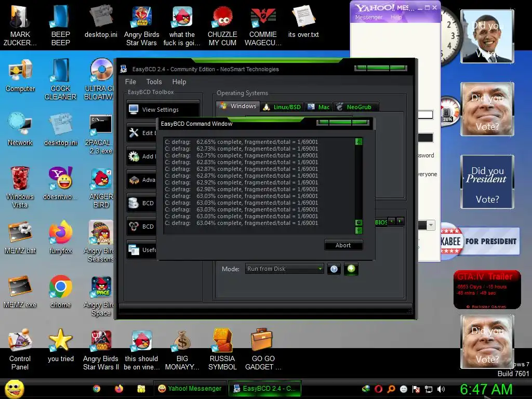
Task: Launch Firefox from the taskbar quick launch
Action: [x=119, y=389]
